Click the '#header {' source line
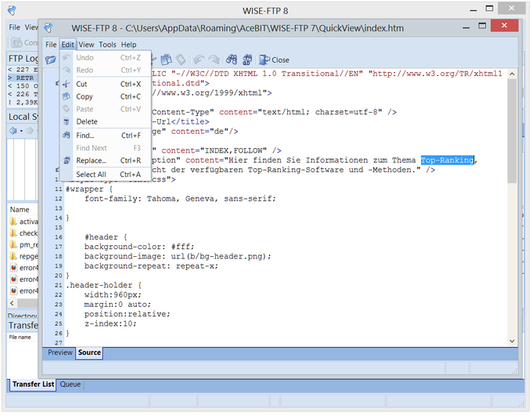532x415 pixels. (x=106, y=237)
